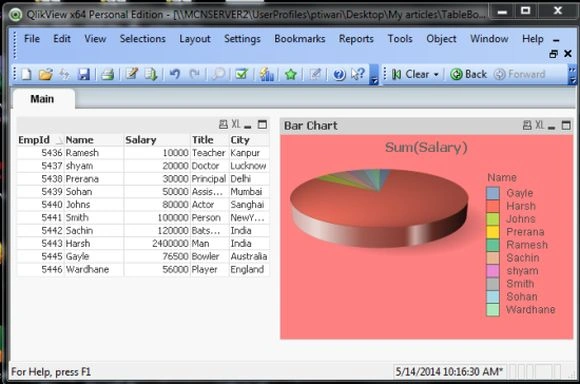580x384 pixels.
Task: Click the Undo arrow icon
Action: tap(175, 74)
